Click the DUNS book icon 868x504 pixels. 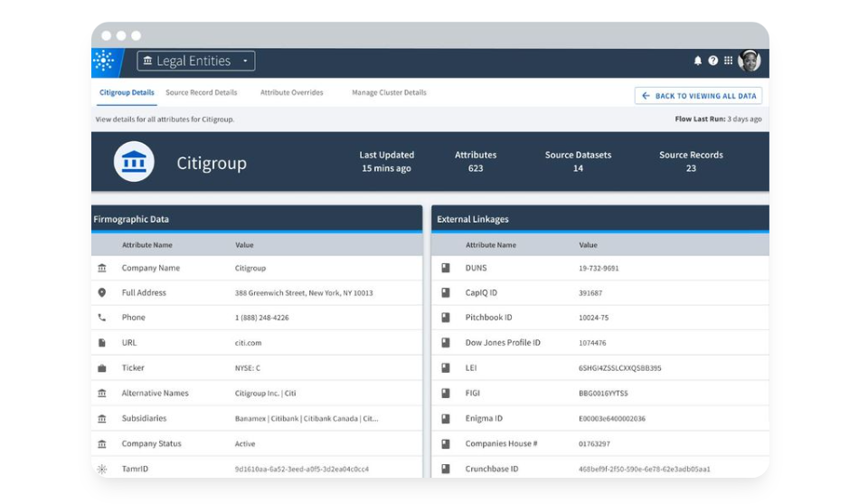pos(446,268)
